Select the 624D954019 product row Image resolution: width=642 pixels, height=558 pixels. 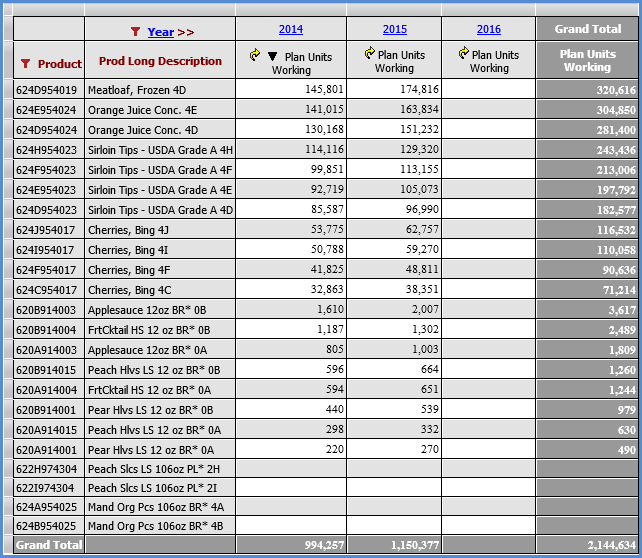(46, 90)
